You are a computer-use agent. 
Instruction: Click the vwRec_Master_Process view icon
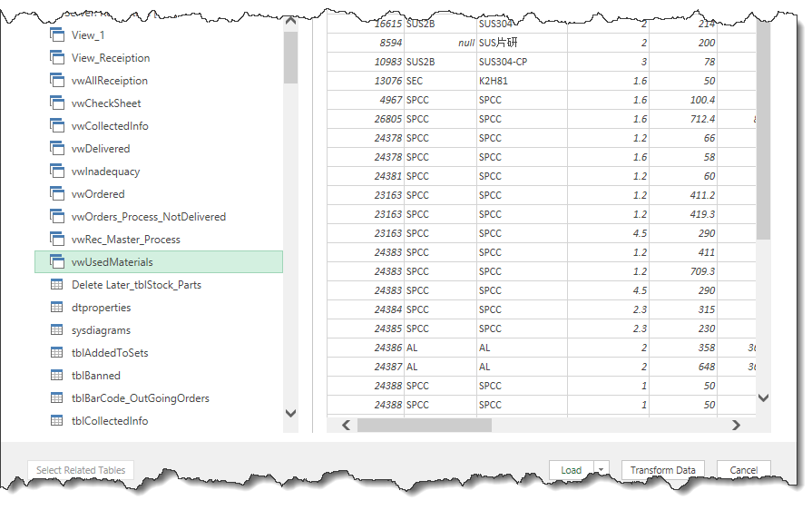(57, 239)
